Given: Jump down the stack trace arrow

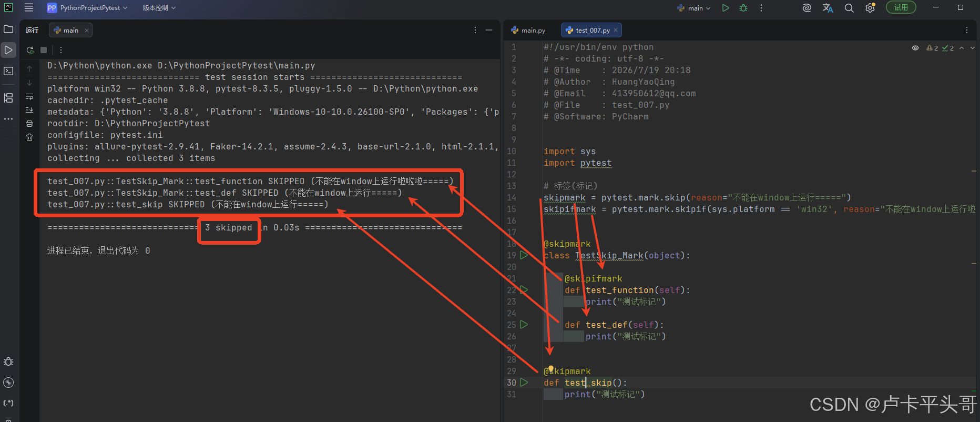Looking at the screenshot, I should coord(29,83).
